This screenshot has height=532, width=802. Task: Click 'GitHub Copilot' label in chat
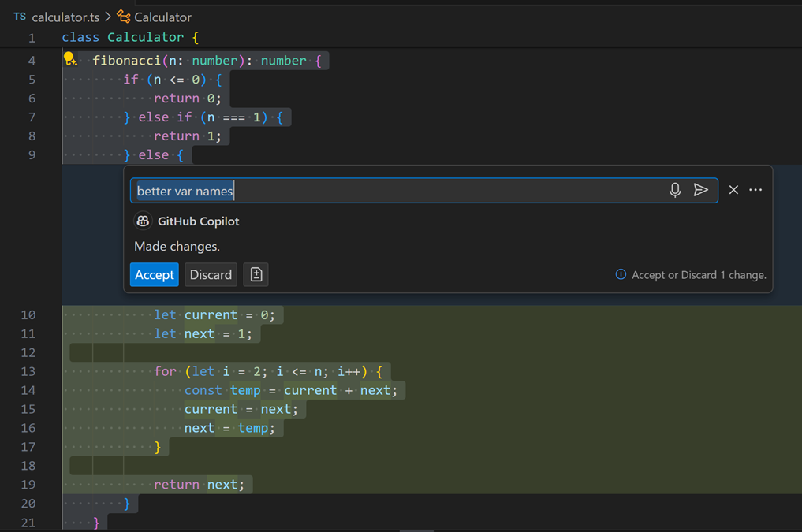pos(199,221)
